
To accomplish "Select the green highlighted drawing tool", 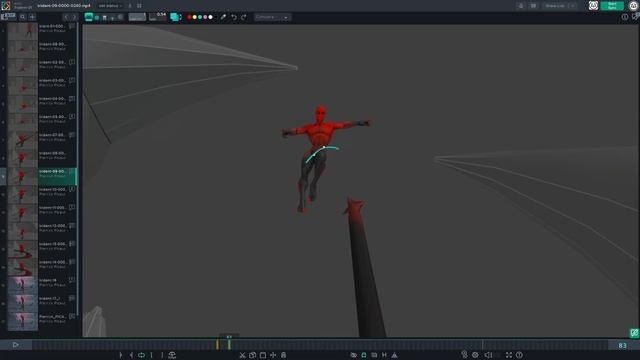I will (89, 17).
